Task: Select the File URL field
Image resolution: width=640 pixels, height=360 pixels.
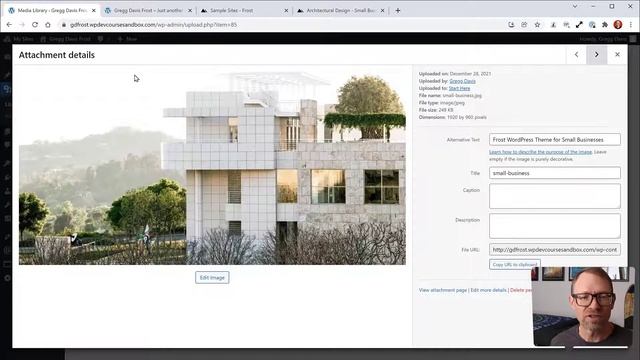Action: point(555,249)
